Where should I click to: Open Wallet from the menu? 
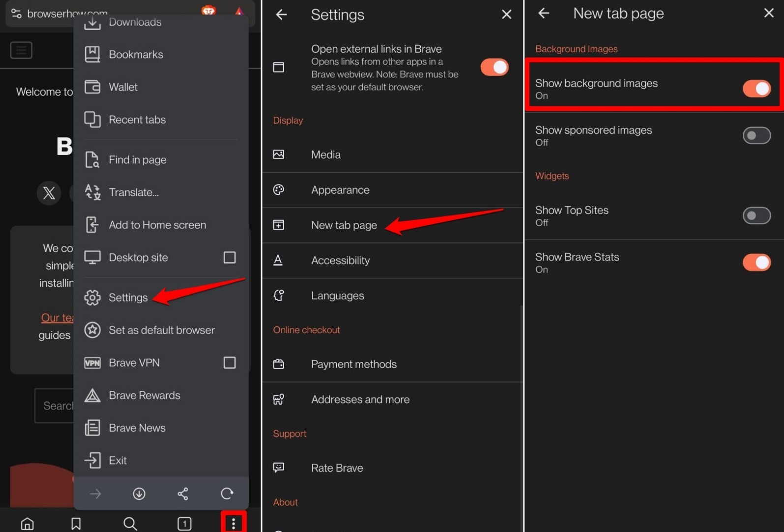pos(161,87)
